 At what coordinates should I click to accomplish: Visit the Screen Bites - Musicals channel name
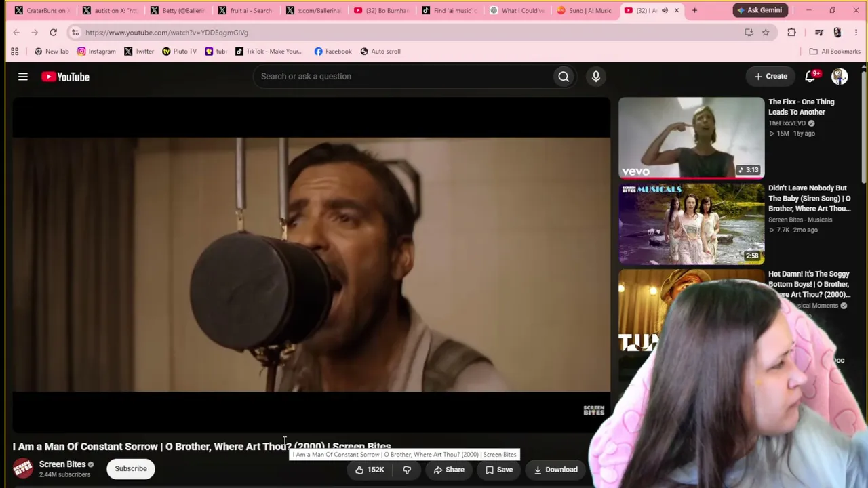click(x=800, y=220)
